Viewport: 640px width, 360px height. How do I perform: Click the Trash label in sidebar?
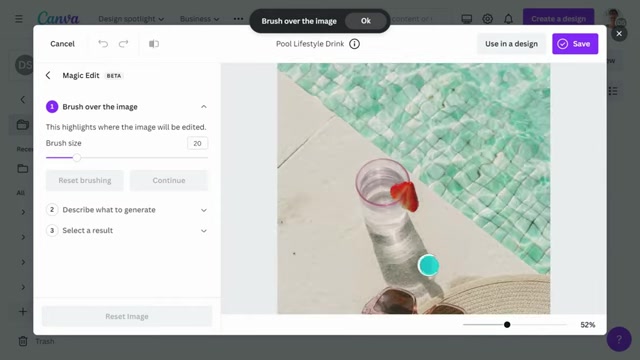[45, 341]
